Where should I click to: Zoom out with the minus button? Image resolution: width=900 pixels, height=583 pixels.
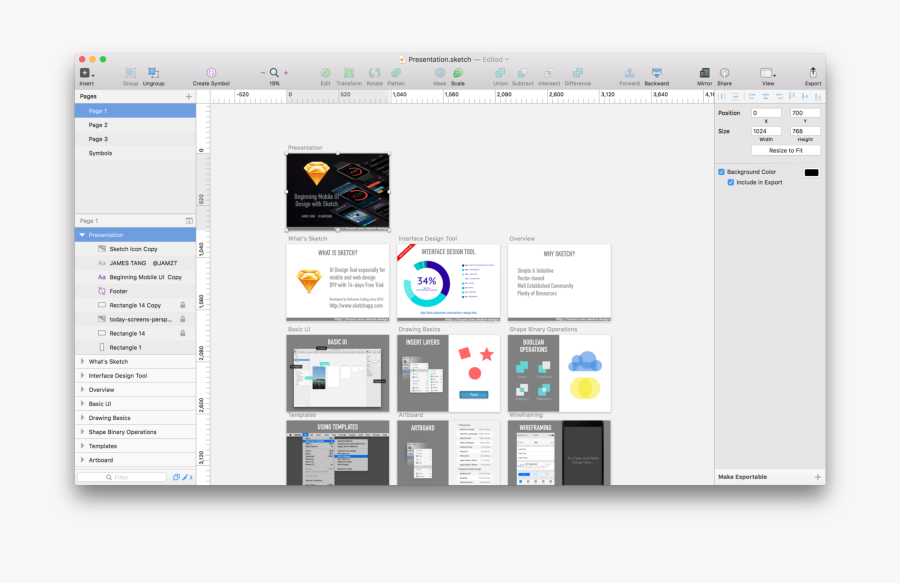[263, 73]
